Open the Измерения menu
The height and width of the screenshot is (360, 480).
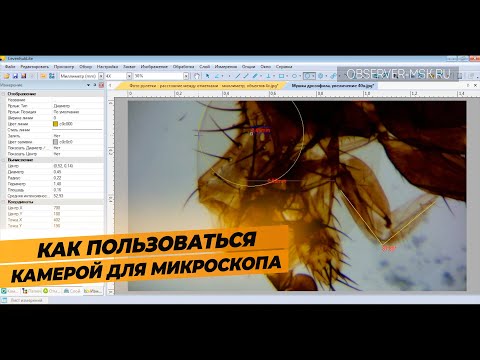(226, 67)
